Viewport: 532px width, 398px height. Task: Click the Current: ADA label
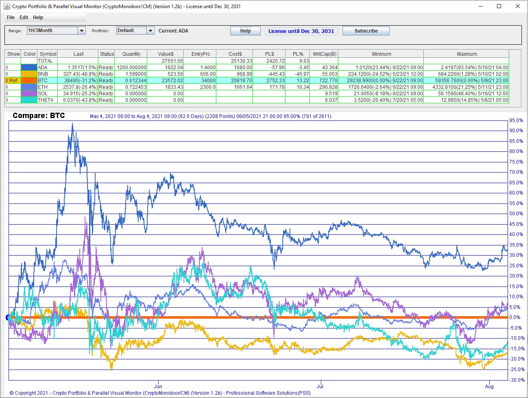coord(173,31)
